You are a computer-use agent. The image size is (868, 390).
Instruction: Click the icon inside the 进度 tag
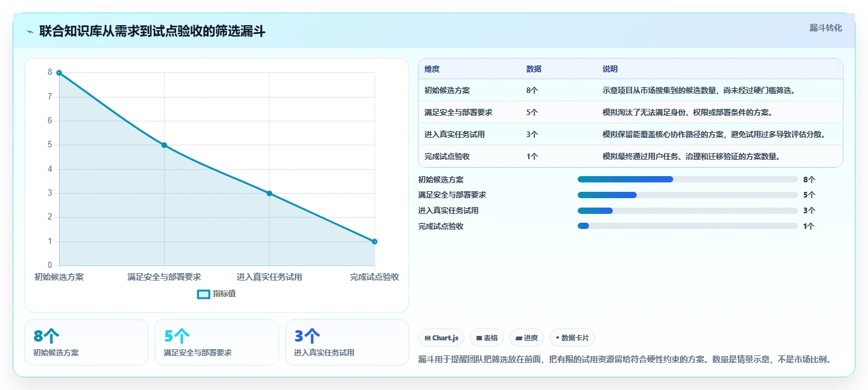[x=519, y=338]
